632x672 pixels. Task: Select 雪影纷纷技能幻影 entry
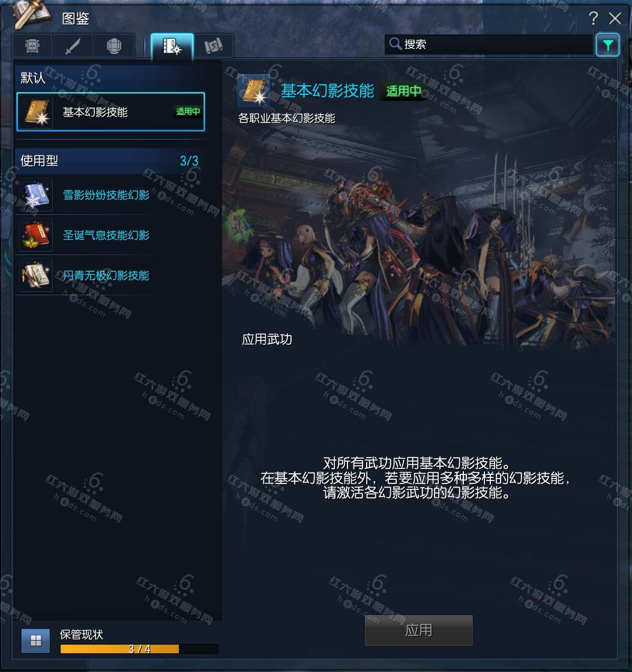106,195
